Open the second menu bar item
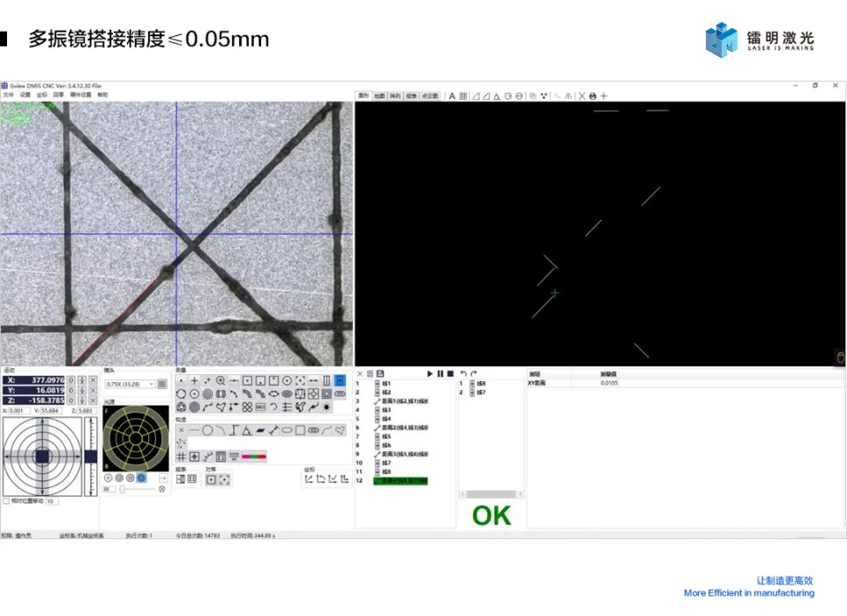Screen dimensions: 847x616 tap(26, 94)
